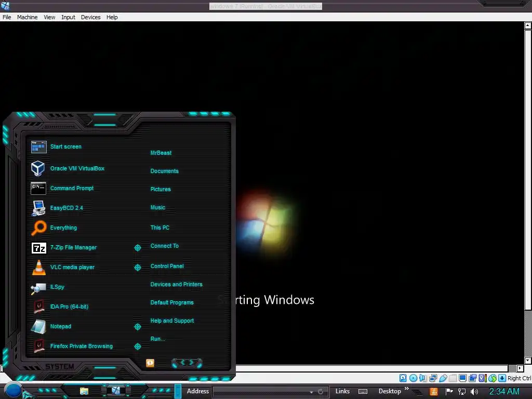Click the Links toolbar label
Image resolution: width=532 pixels, height=399 pixels.
pyautogui.click(x=342, y=391)
